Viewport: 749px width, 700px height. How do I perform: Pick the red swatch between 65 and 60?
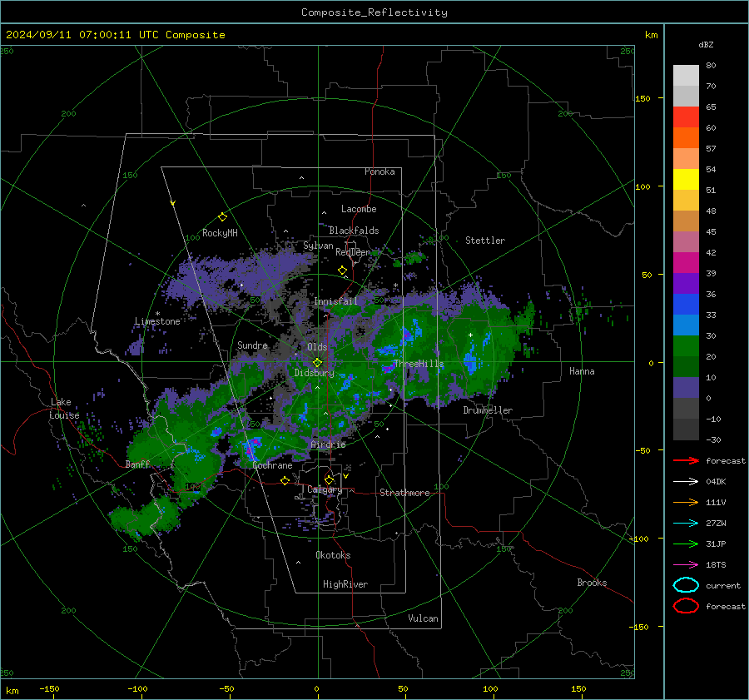pos(686,117)
